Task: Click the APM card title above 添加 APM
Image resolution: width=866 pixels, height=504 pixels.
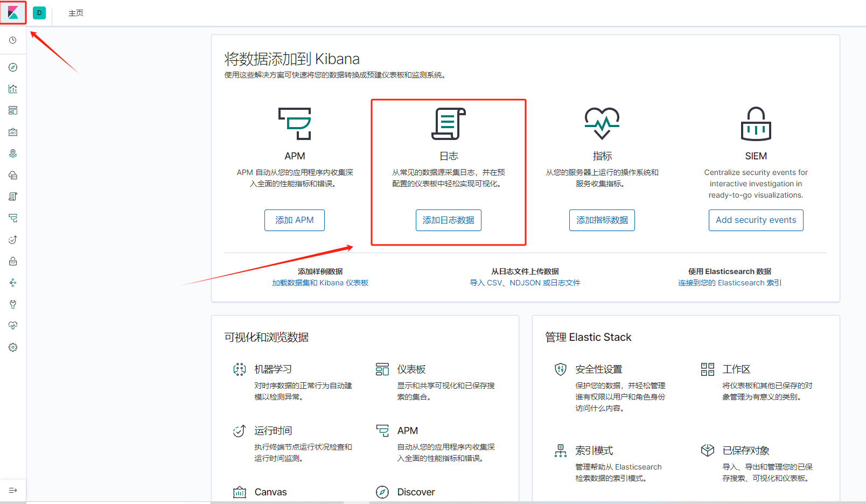Action: [295, 156]
